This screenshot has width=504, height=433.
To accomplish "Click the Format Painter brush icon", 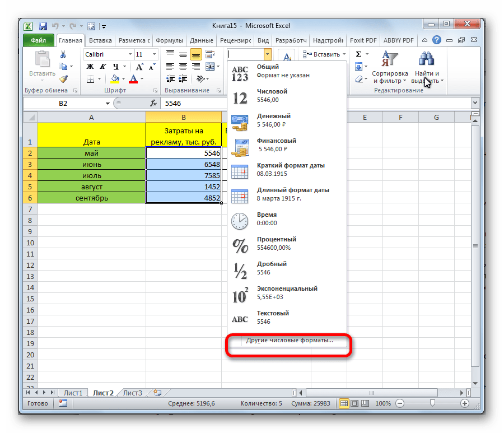I will point(63,79).
